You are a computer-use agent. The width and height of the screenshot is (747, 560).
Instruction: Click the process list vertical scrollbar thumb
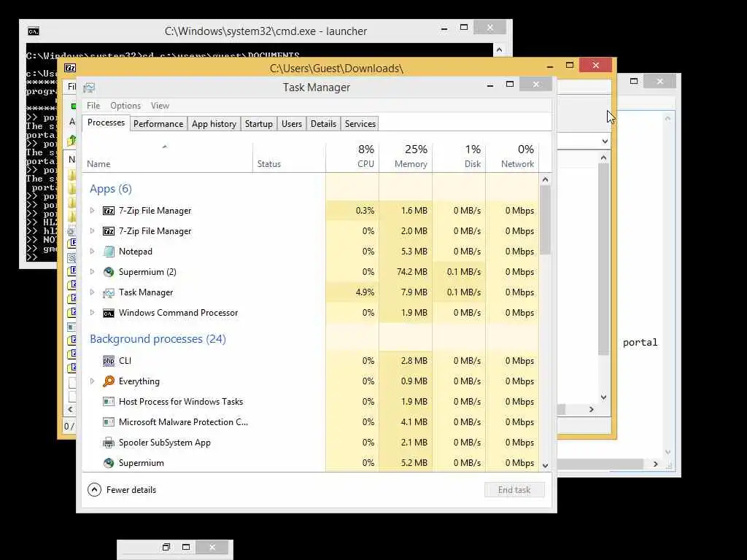click(546, 220)
